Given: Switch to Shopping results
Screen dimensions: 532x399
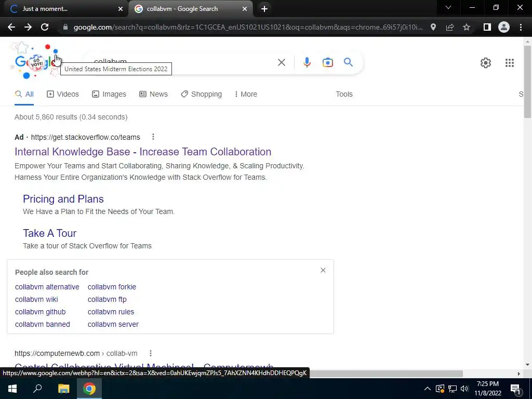Looking at the screenshot, I should (201, 94).
